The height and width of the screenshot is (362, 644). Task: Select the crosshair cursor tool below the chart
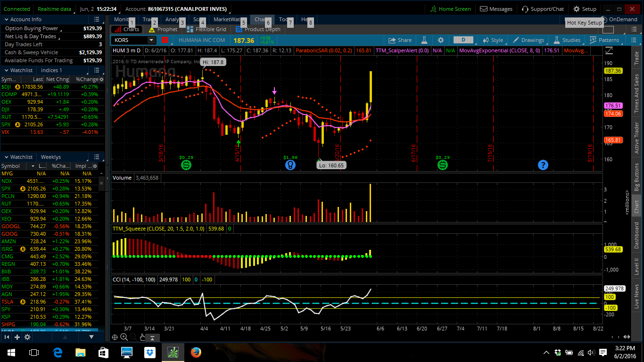click(x=115, y=337)
